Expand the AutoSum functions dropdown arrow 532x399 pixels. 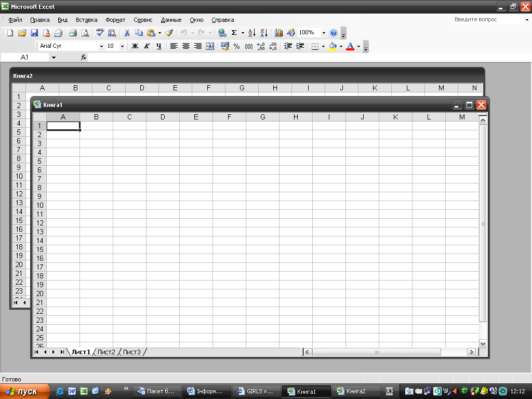coord(243,33)
